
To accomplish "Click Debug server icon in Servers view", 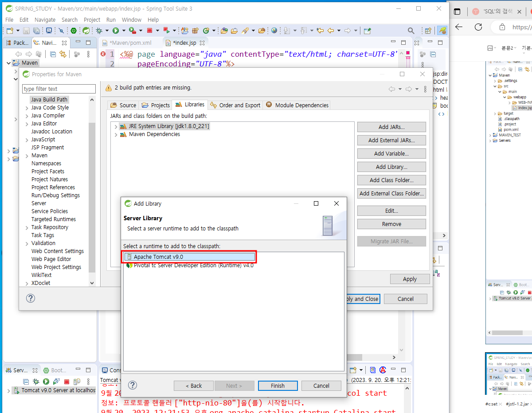I will click(x=36, y=381).
